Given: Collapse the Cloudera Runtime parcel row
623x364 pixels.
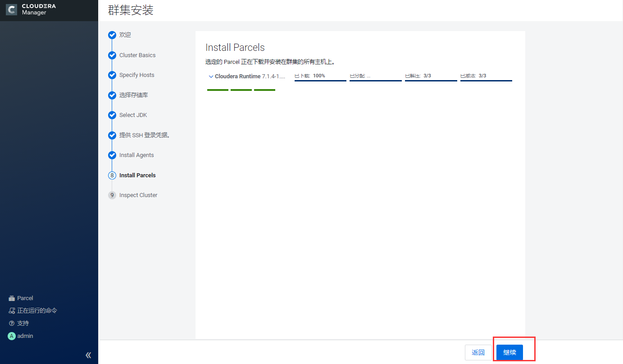Looking at the screenshot, I should (211, 76).
